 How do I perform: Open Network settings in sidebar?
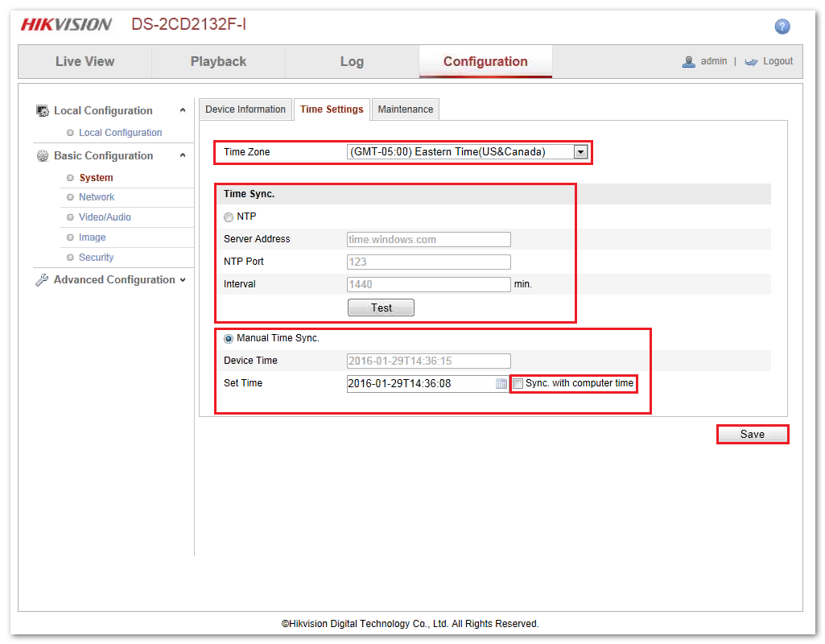pyautogui.click(x=97, y=197)
